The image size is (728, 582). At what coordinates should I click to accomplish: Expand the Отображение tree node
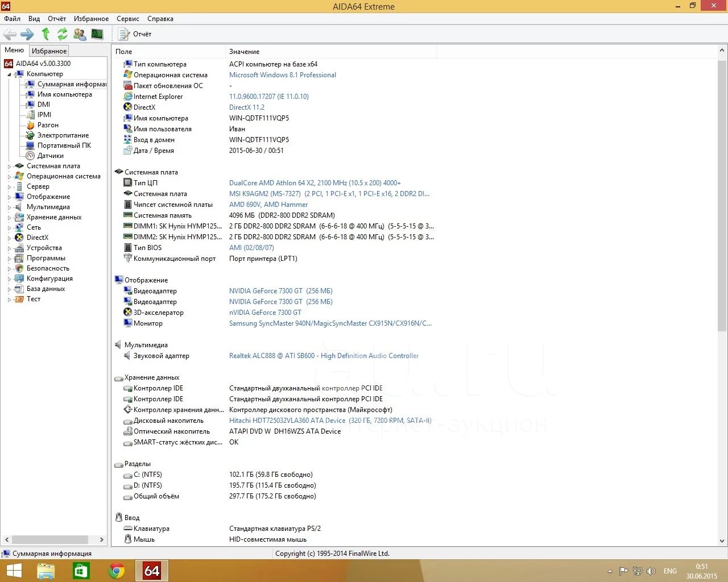9,197
